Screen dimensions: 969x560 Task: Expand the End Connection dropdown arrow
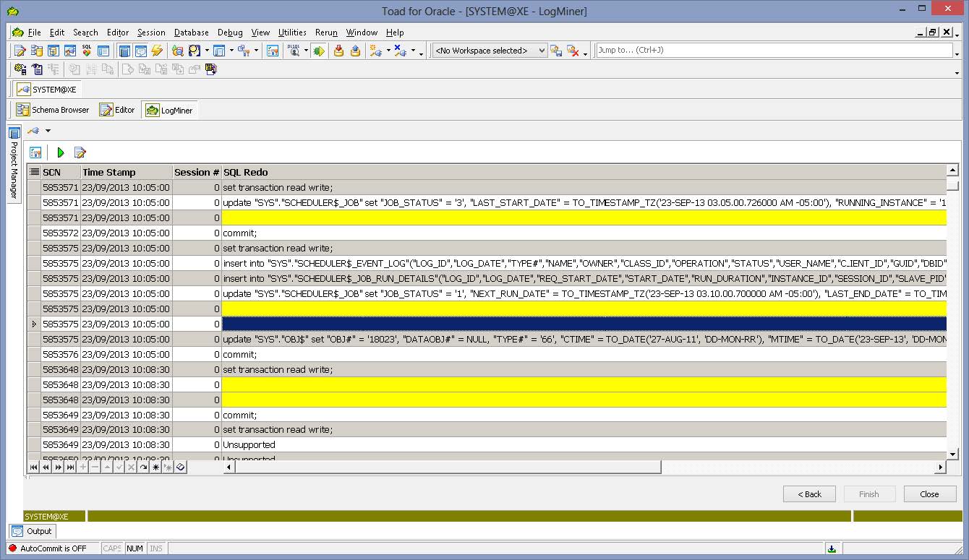tap(413, 51)
